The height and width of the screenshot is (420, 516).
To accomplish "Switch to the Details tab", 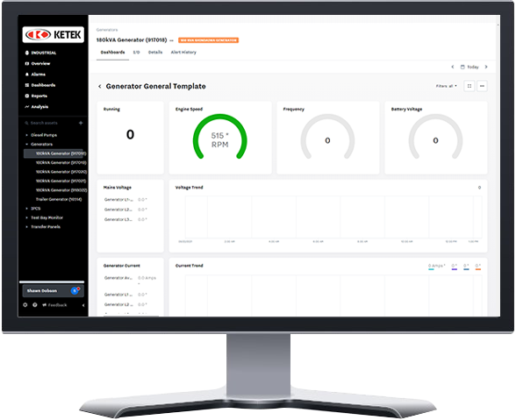I will point(155,53).
